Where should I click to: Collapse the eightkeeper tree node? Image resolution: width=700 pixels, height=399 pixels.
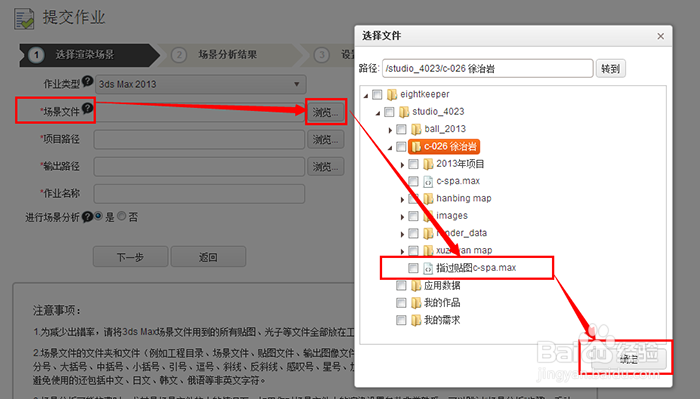point(366,96)
